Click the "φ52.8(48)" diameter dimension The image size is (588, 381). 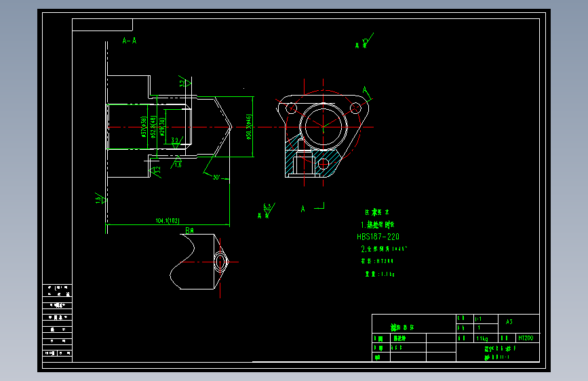(x=153, y=127)
